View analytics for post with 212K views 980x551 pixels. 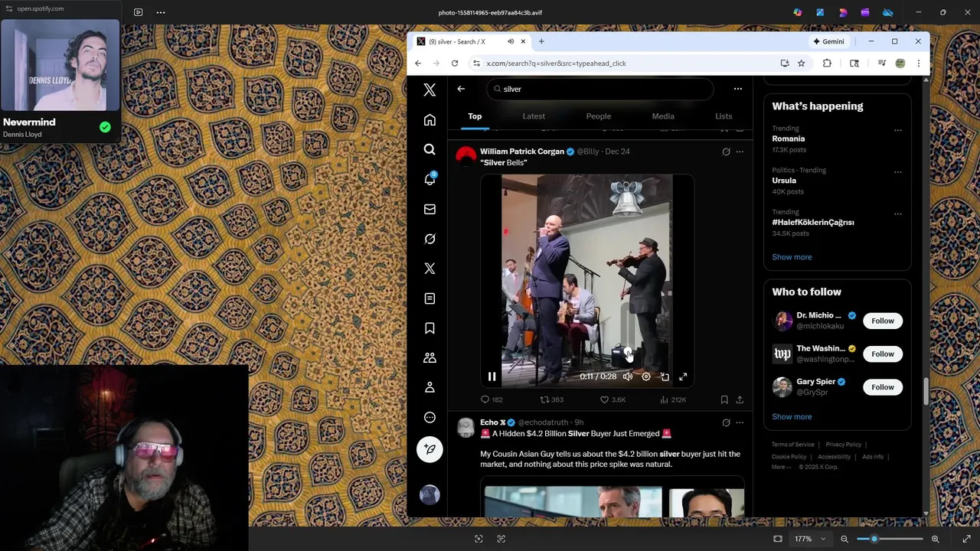pyautogui.click(x=673, y=399)
